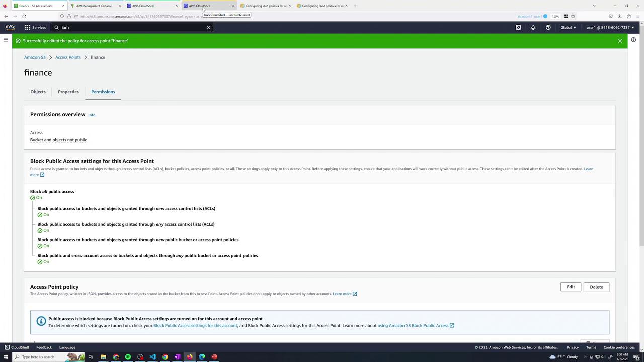Reload the page in the browser

(24, 16)
